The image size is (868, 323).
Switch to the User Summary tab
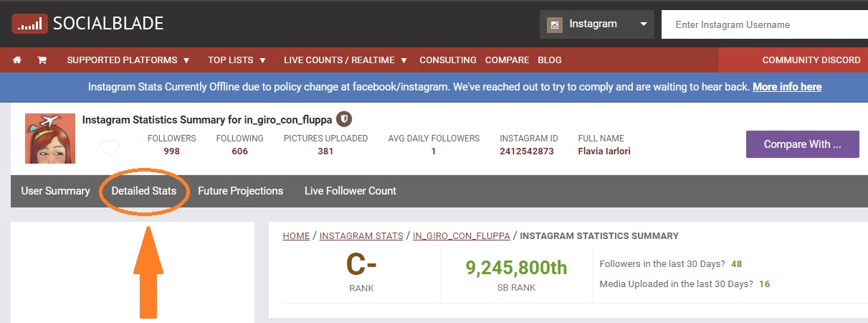pyautogui.click(x=55, y=191)
